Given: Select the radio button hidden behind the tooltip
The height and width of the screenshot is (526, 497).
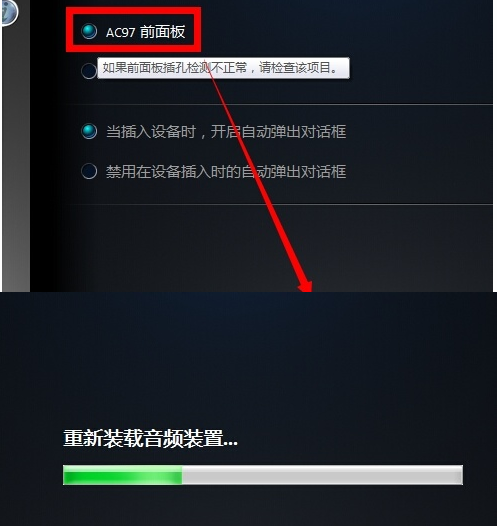Looking at the screenshot, I should pos(89,71).
